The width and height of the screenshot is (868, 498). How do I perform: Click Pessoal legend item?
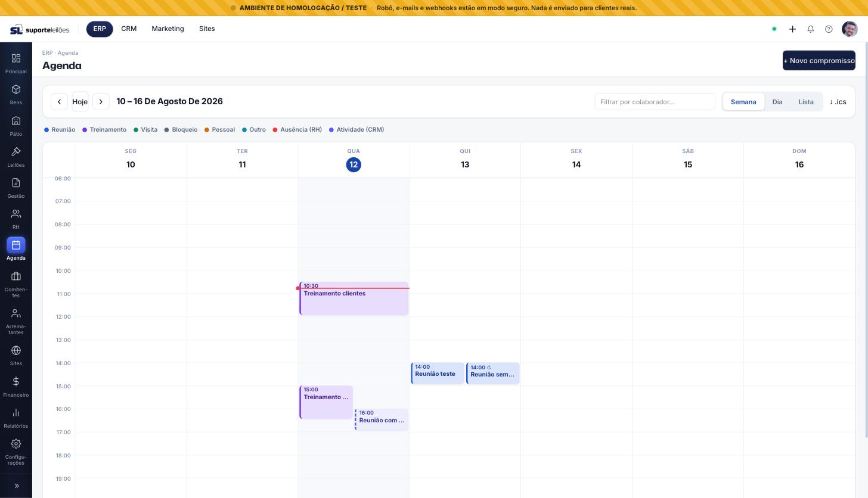point(219,130)
